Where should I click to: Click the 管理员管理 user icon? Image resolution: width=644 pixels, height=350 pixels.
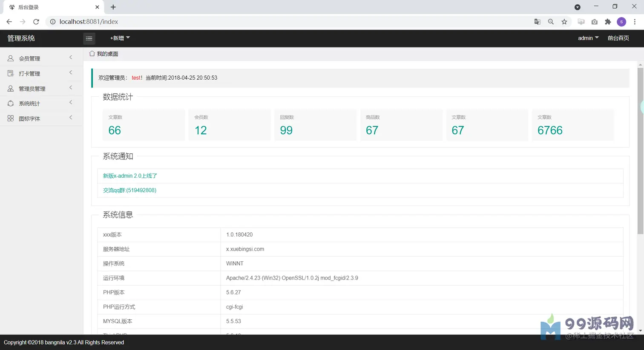point(11,88)
